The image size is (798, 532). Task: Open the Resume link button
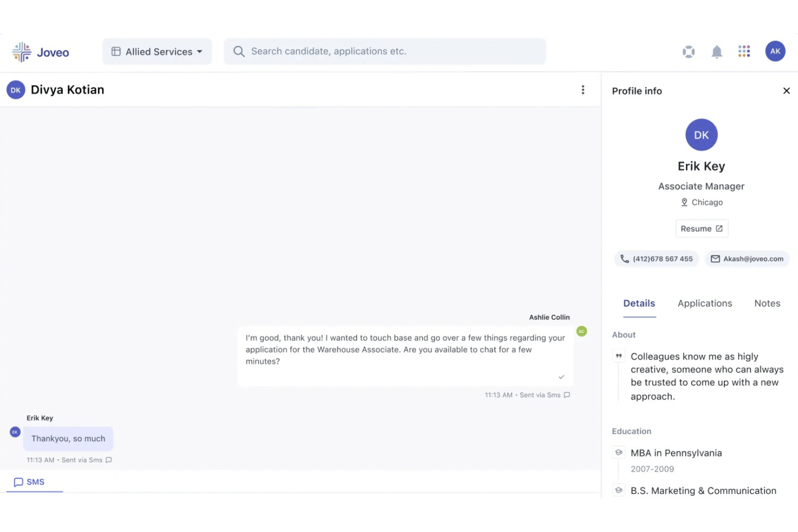pos(701,229)
